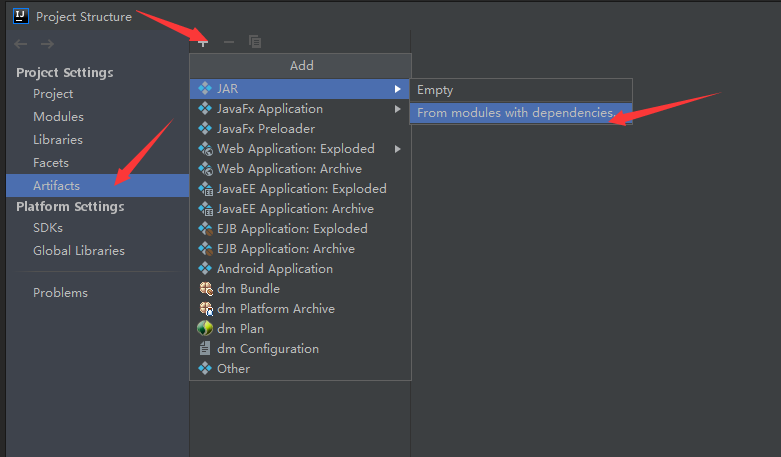Select JAR in the Add menu

pos(300,89)
